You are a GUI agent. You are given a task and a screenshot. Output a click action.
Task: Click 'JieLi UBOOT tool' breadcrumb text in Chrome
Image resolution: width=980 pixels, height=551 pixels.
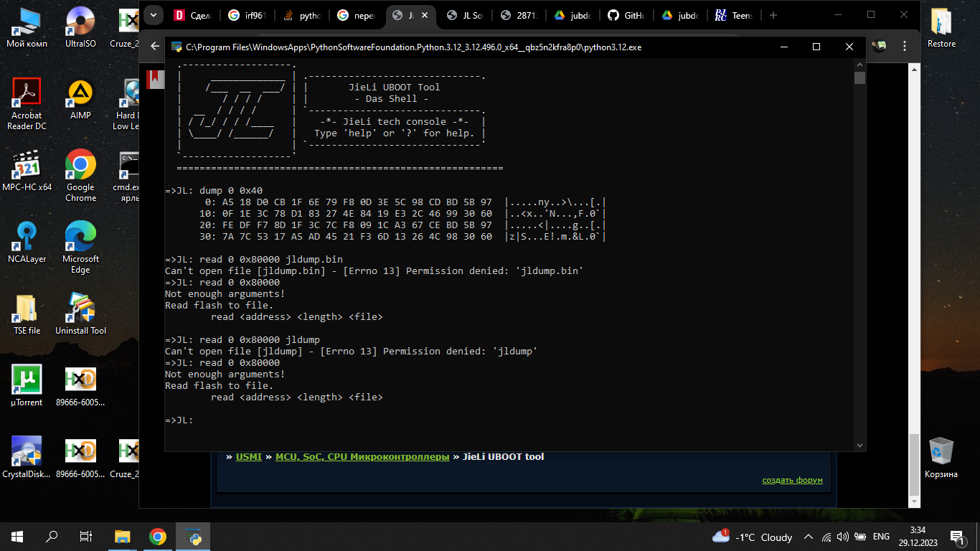pyautogui.click(x=504, y=456)
